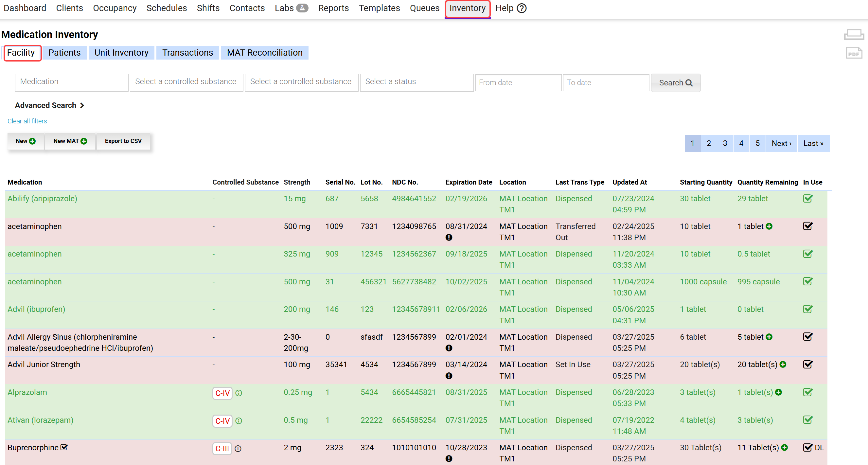Click the expired warning icon under 10/28/2023
Viewport: 868px width, 465px height.
pyautogui.click(x=449, y=458)
